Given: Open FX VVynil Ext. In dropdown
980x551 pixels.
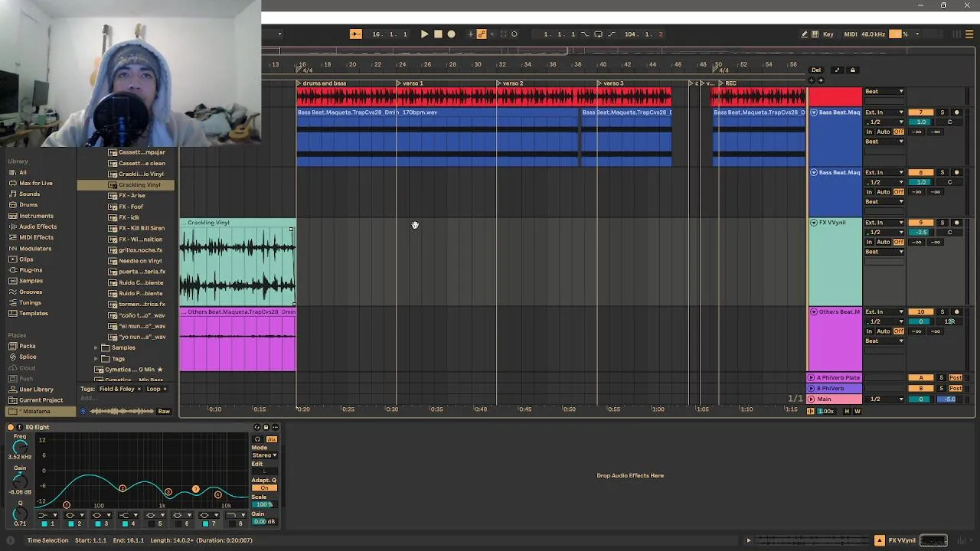Looking at the screenshot, I should click(x=884, y=223).
